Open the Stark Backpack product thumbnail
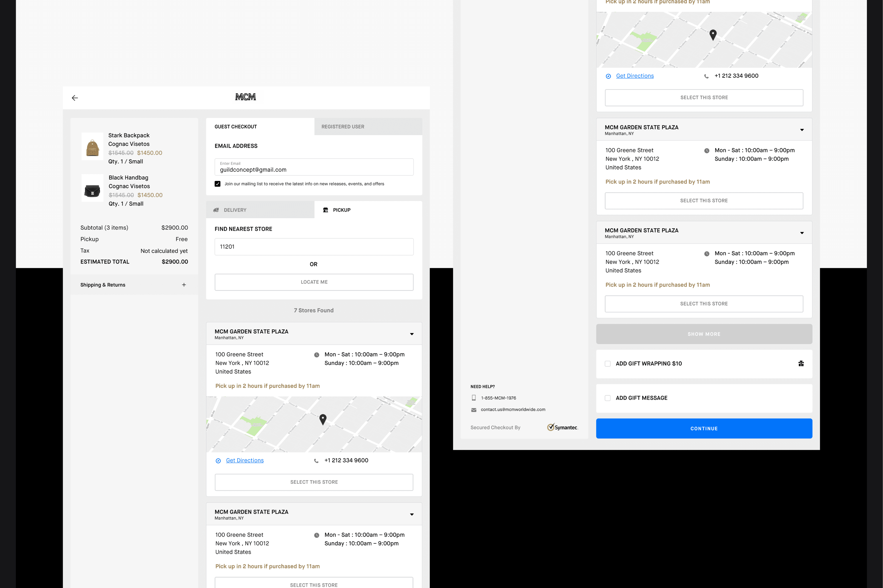 92,147
